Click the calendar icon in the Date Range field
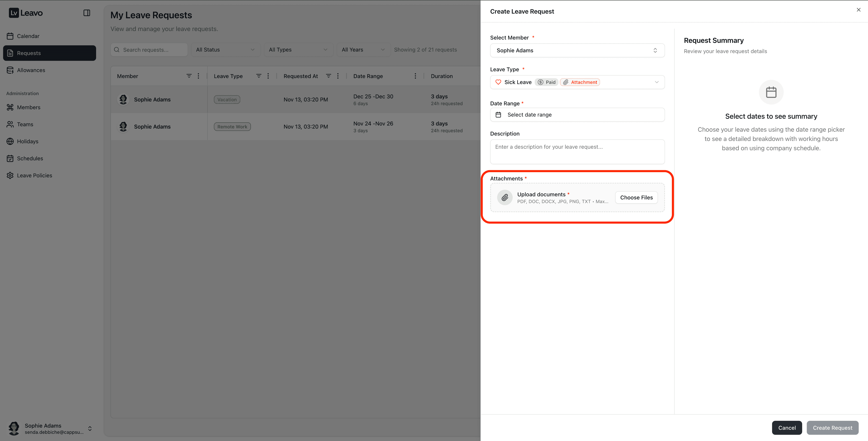Viewport: 868px width, 441px height. 498,115
